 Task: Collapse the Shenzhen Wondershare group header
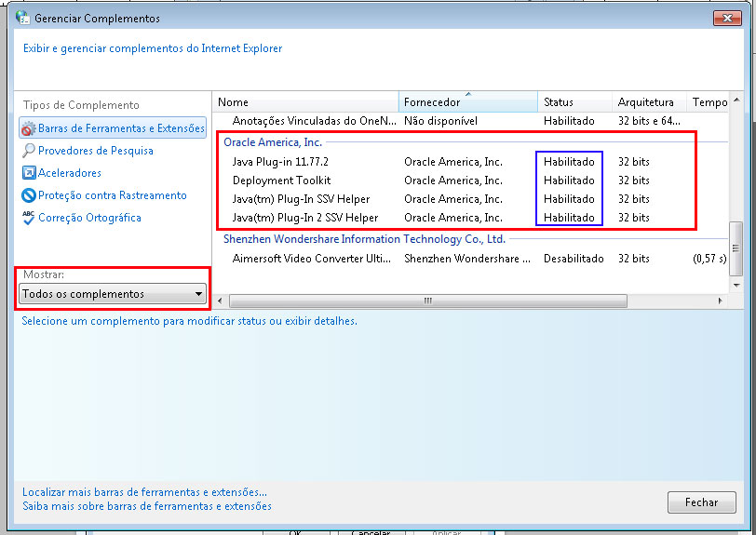[x=363, y=239]
